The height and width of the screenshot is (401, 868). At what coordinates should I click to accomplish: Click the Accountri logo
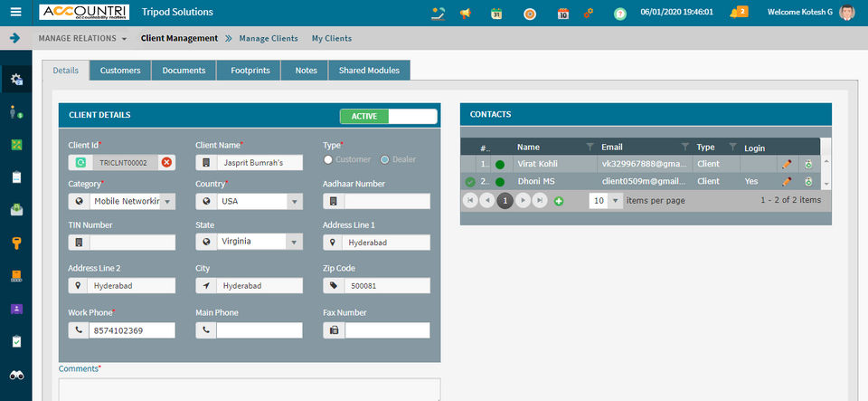[x=84, y=12]
